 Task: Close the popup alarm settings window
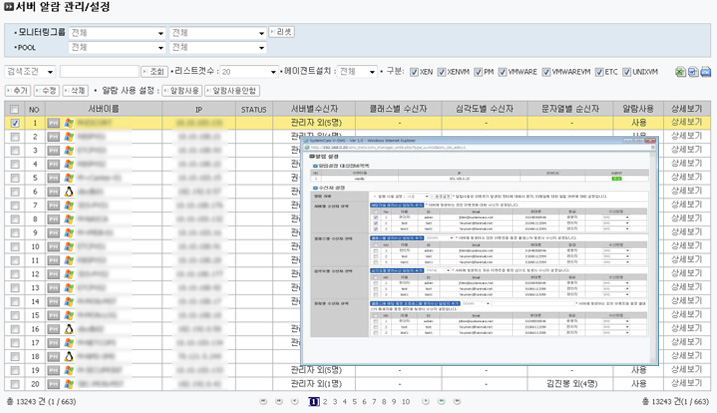point(650,141)
